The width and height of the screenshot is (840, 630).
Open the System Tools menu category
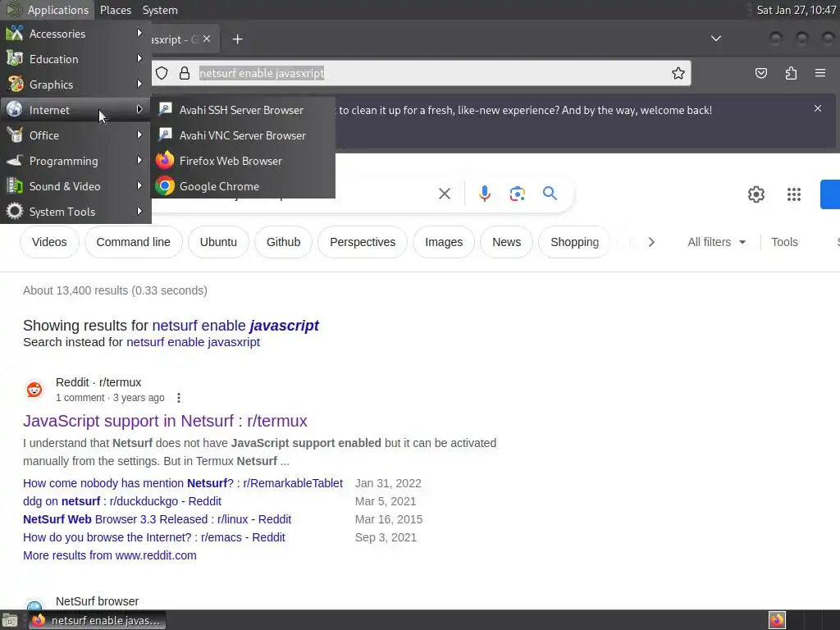tap(75, 212)
